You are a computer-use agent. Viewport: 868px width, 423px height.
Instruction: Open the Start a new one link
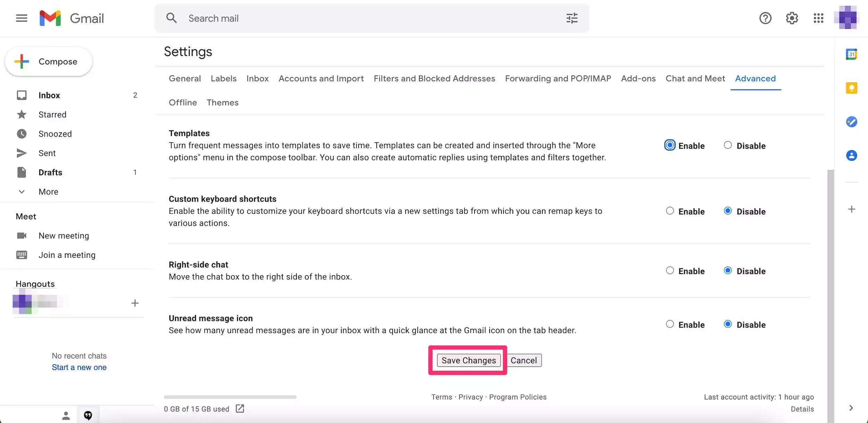coord(79,367)
